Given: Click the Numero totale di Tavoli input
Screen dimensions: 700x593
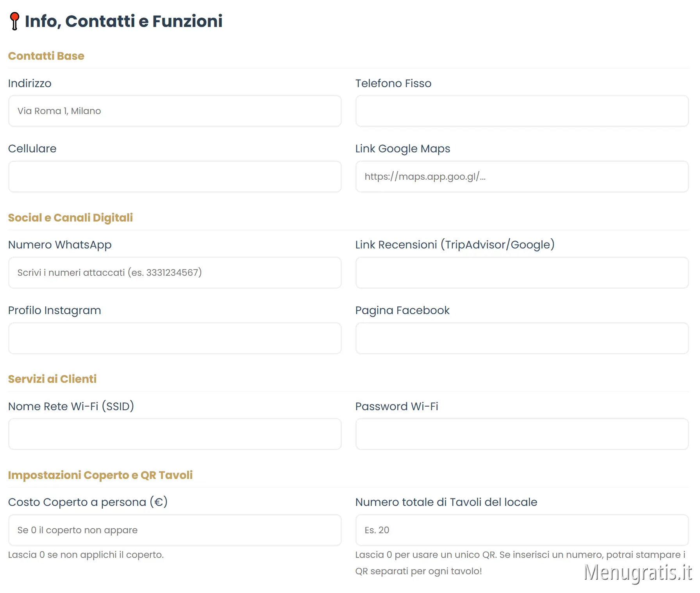Looking at the screenshot, I should point(522,530).
